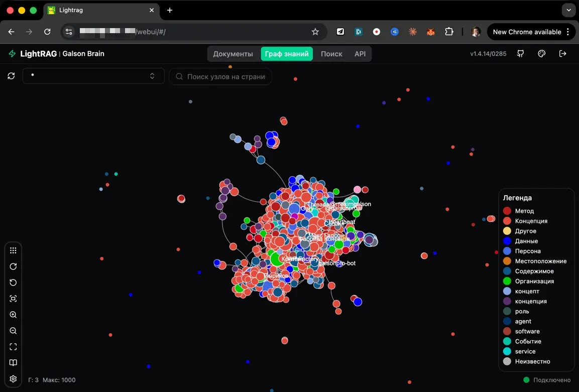Viewport: 579px width, 392px height.
Task: Open Chrome's three-dot menu
Action: (568, 32)
